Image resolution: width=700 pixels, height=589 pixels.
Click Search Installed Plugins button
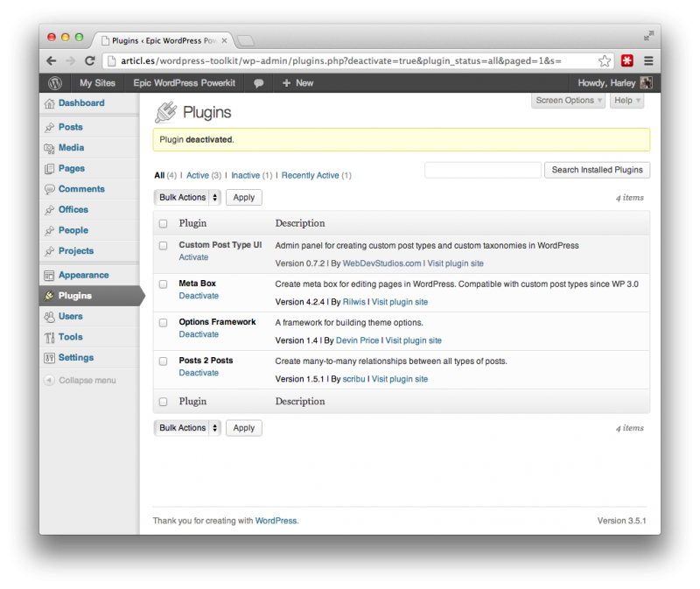click(x=597, y=170)
